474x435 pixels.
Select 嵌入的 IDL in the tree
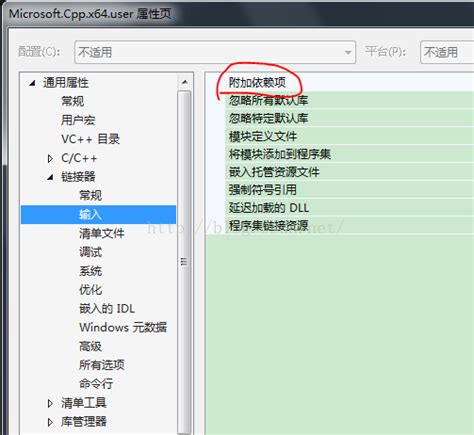pos(107,309)
